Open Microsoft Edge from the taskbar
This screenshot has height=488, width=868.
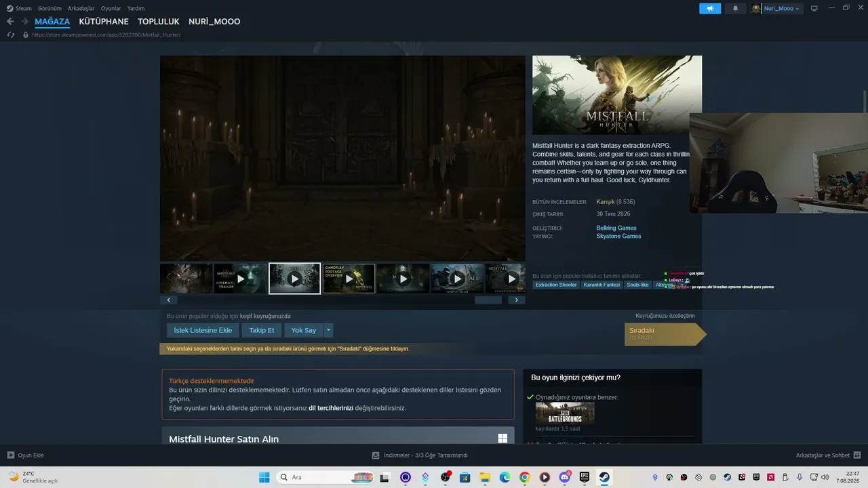tap(505, 477)
